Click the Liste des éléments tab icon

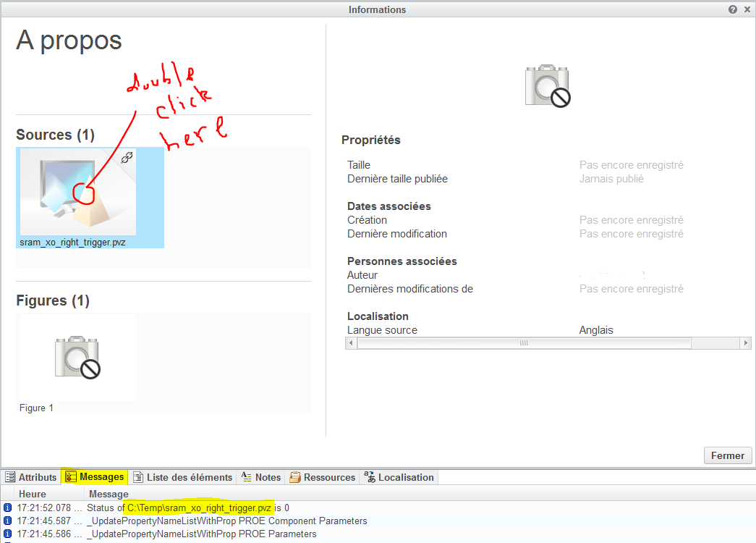pos(138,477)
